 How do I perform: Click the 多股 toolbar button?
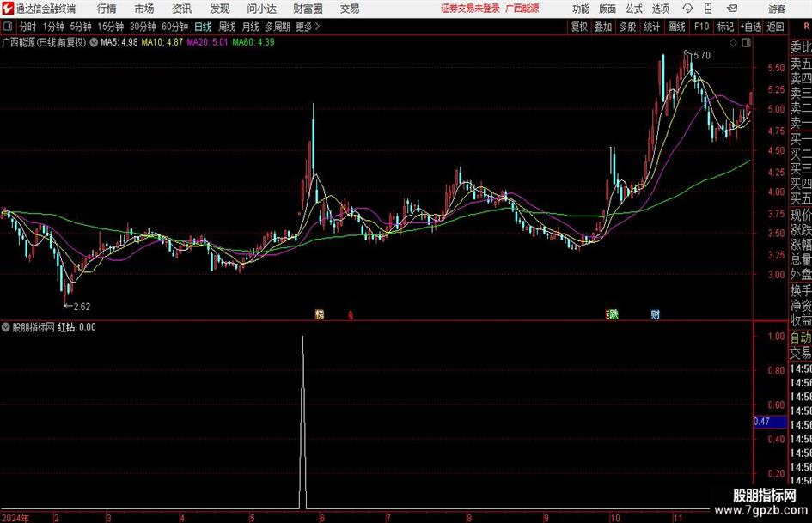pos(627,27)
